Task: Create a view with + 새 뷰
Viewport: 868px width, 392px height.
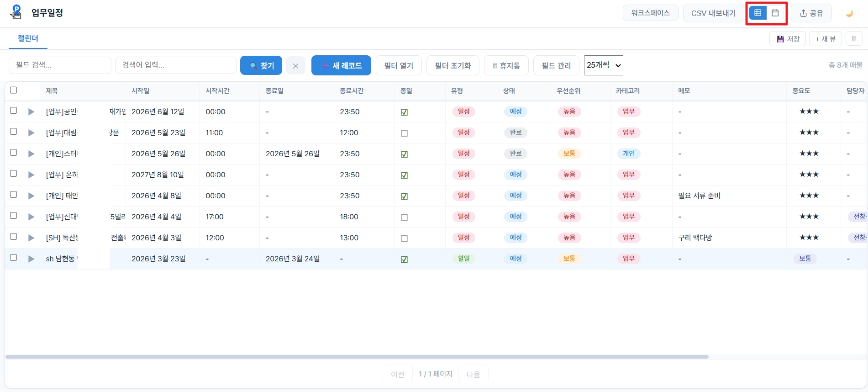Action: pos(825,39)
